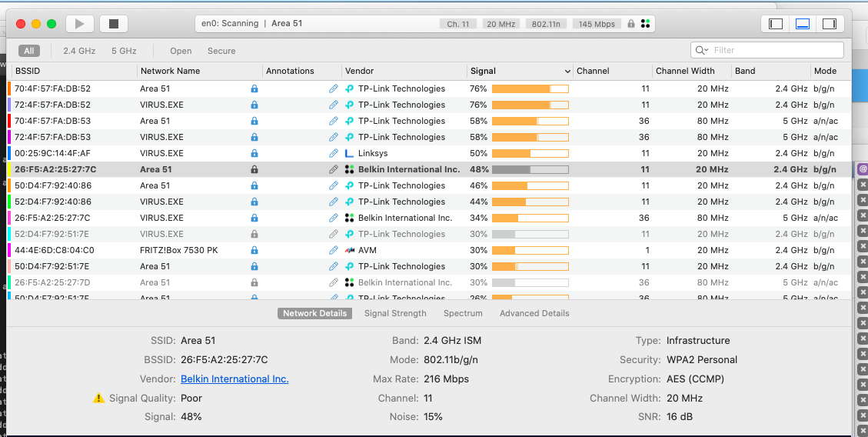Click lock icon of FRITZ!Box 7530 PK

(x=254, y=250)
